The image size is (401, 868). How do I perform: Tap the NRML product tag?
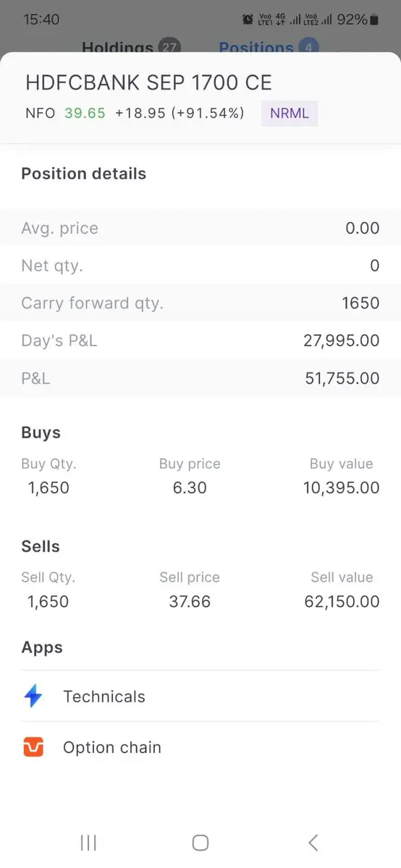point(290,113)
